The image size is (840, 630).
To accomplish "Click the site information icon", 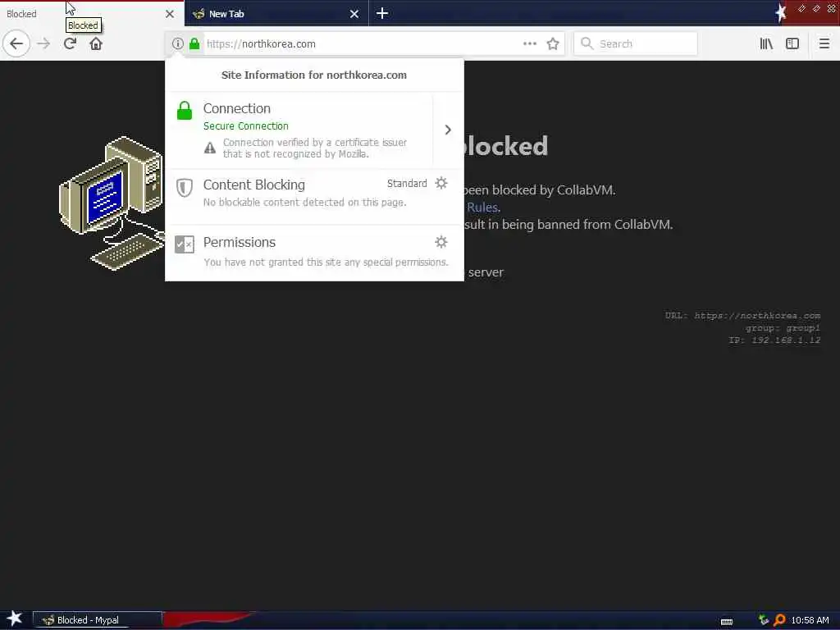I will (x=178, y=43).
